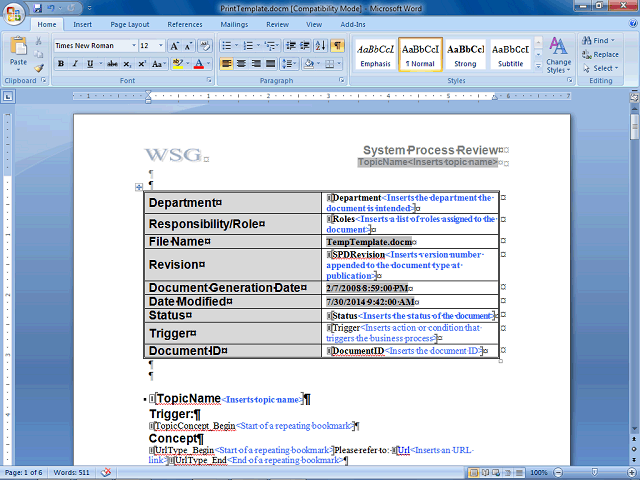640x480 pixels.
Task: Open multilevel list dropdown
Action: point(278,46)
